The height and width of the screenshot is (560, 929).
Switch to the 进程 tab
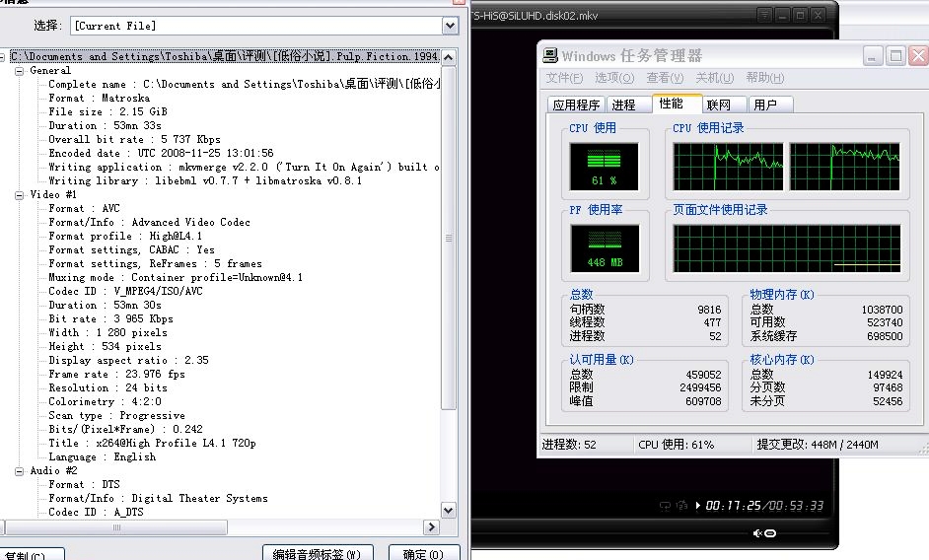(628, 105)
